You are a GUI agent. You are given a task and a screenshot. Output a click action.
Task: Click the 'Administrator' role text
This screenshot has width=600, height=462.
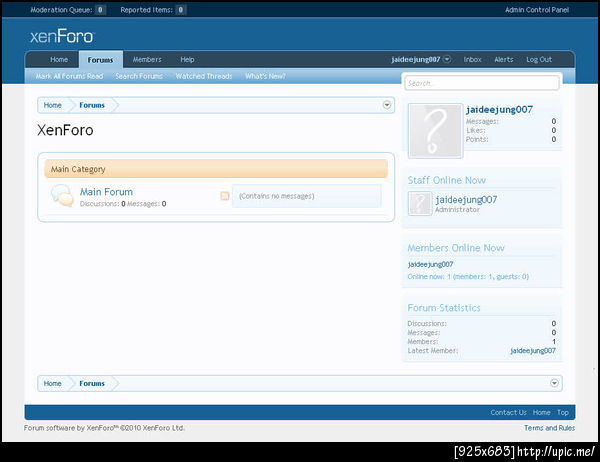tap(457, 210)
